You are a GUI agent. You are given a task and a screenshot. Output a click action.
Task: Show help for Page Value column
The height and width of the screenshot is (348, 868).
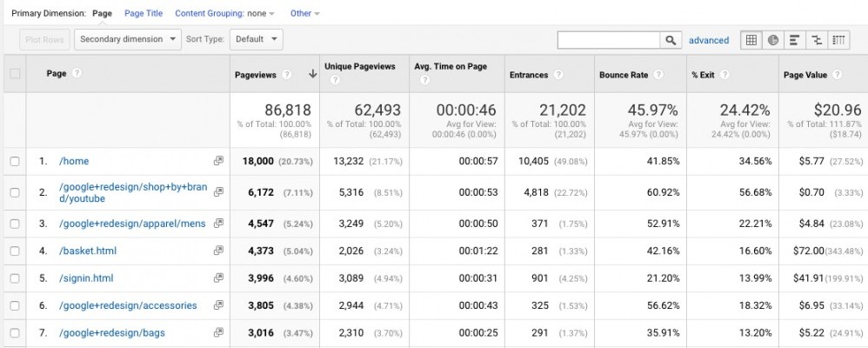[837, 75]
